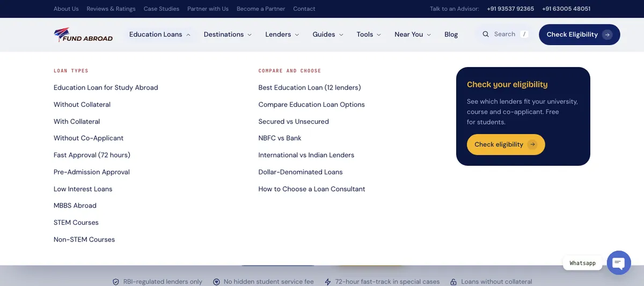Screen dimensions: 644x286
Task: Open Dollar-Denominated Loans link
Action: (x=301, y=172)
